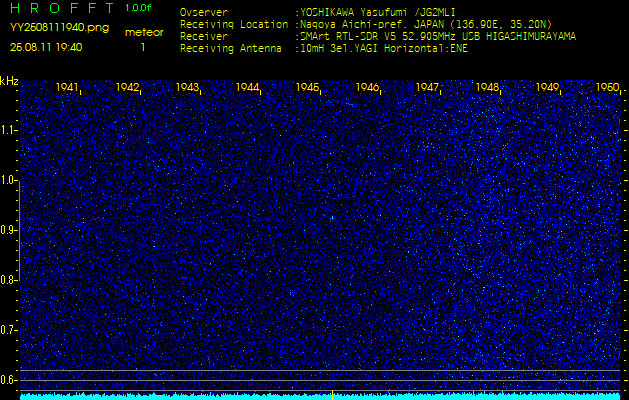Click the HROFFT program title text
The width and height of the screenshot is (629, 400).
[62, 8]
